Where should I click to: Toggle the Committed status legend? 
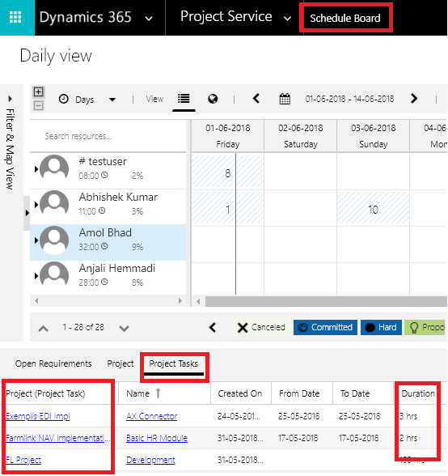click(325, 327)
